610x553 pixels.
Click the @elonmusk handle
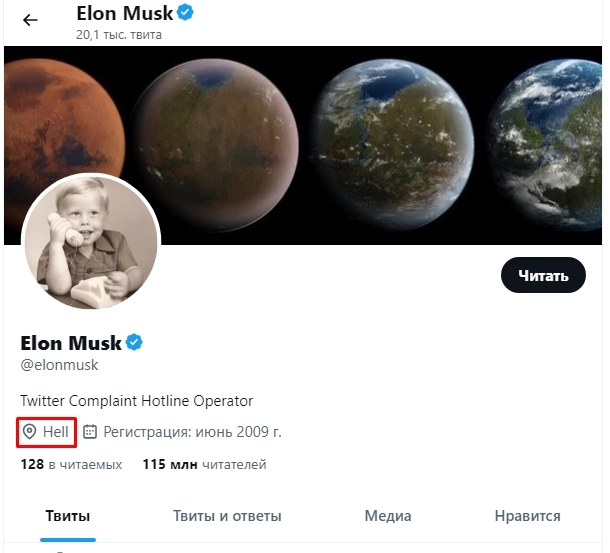click(x=59, y=365)
